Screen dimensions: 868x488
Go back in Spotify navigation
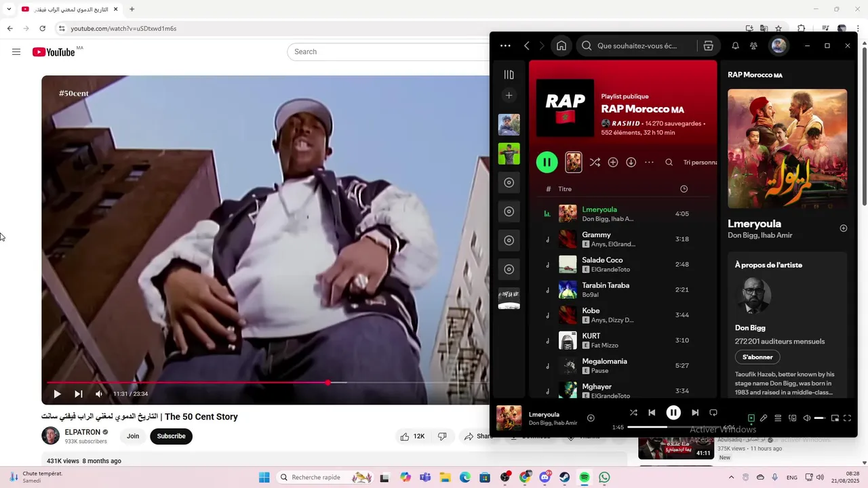[x=527, y=46]
